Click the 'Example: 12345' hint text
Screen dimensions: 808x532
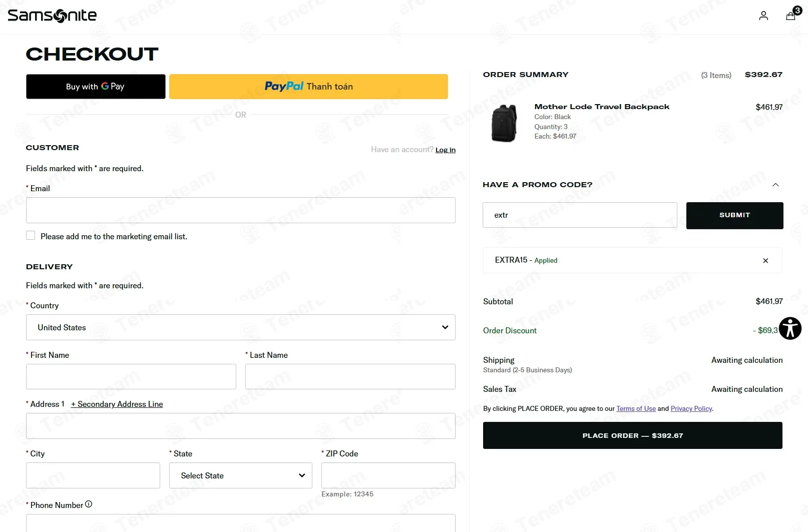coord(347,494)
